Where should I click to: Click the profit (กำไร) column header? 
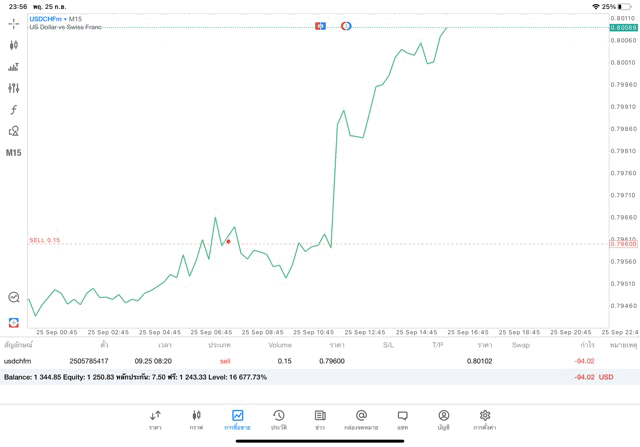(586, 345)
